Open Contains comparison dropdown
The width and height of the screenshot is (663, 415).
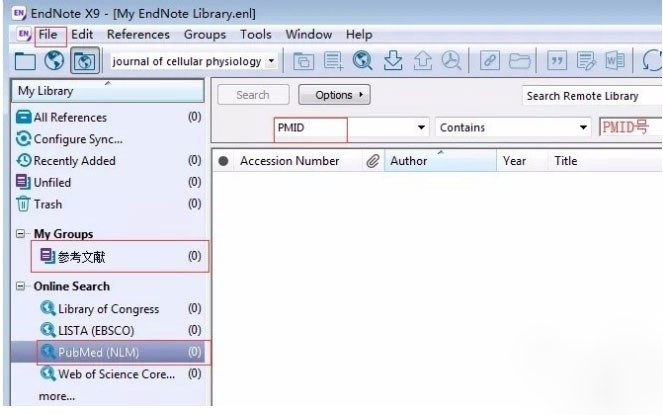click(584, 127)
